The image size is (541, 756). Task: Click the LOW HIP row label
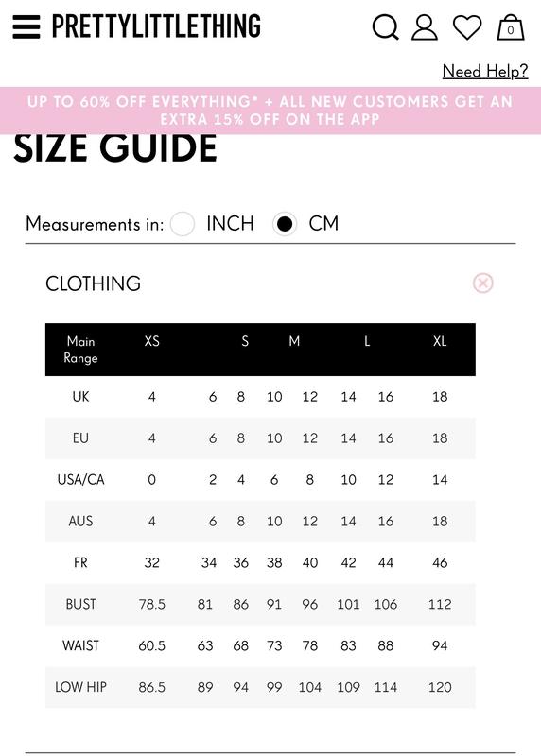[80, 687]
